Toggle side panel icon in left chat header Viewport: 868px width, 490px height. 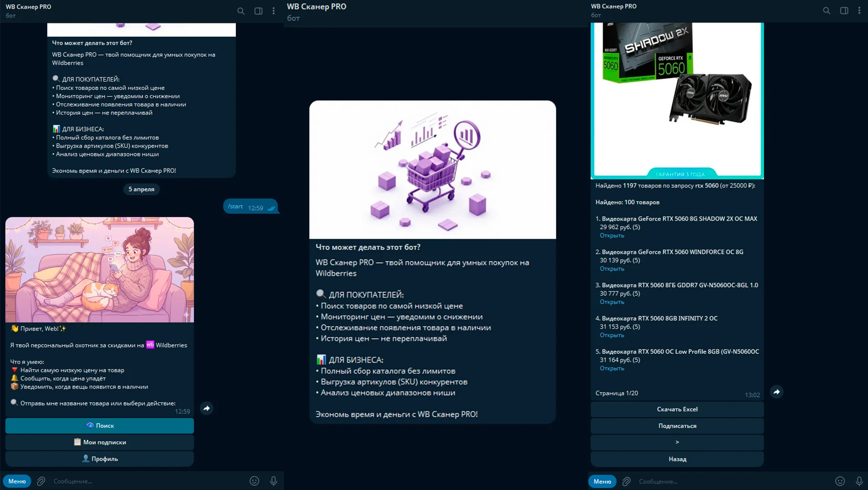[x=258, y=11]
